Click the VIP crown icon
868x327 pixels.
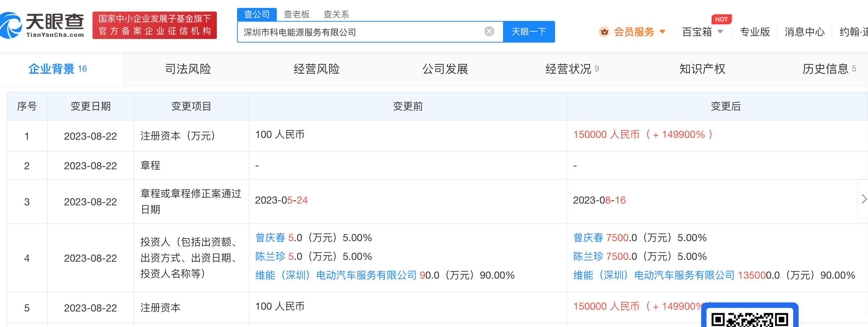(x=604, y=32)
